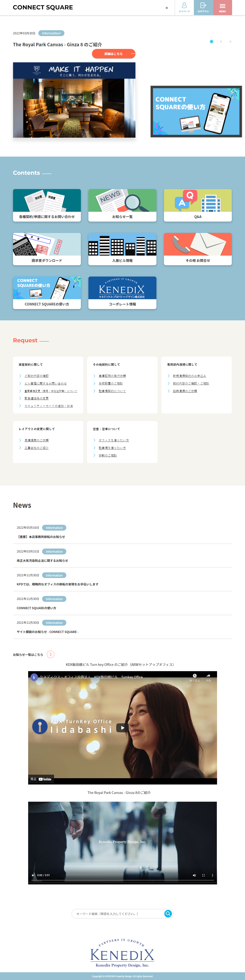The image size is (245, 980).
Task: Open Royal Park video more options menu
Action: (212, 875)
